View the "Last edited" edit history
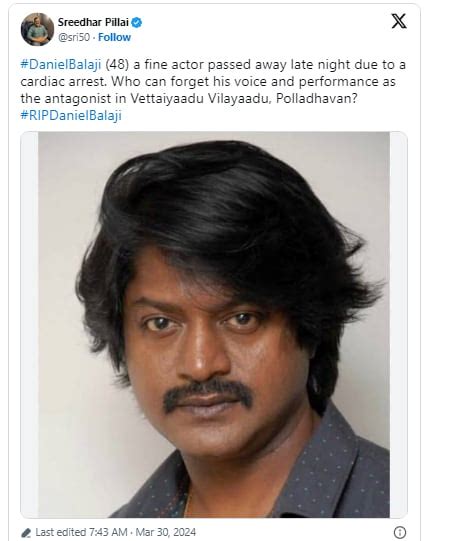 [x=61, y=532]
